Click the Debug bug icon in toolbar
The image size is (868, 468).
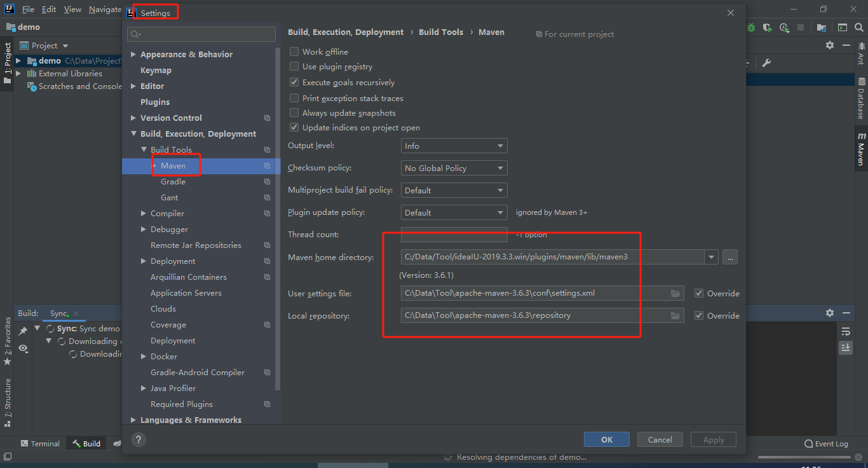[x=752, y=28]
